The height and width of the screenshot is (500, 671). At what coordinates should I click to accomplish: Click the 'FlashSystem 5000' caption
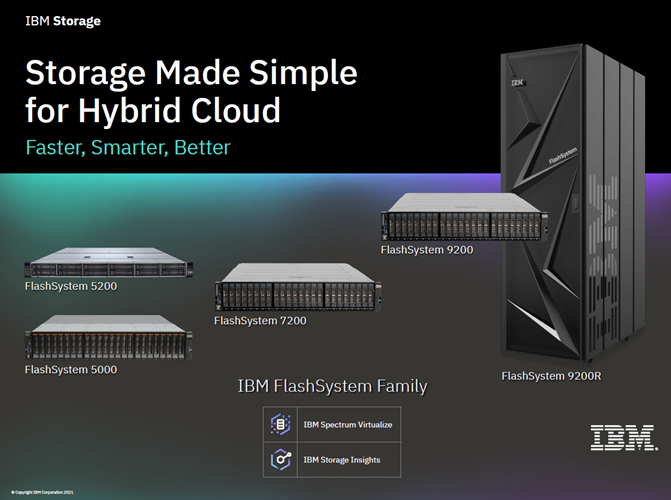(71, 369)
